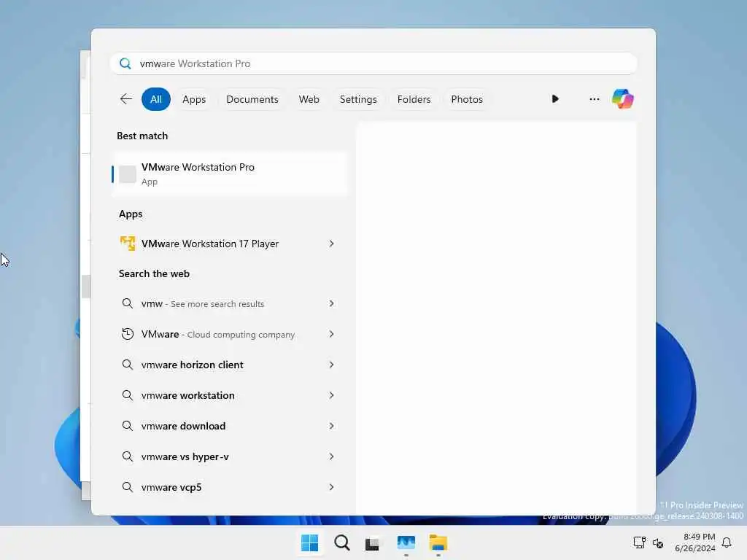Expand vmware workstation web result chevron
This screenshot has height=560, width=747.
click(x=332, y=395)
